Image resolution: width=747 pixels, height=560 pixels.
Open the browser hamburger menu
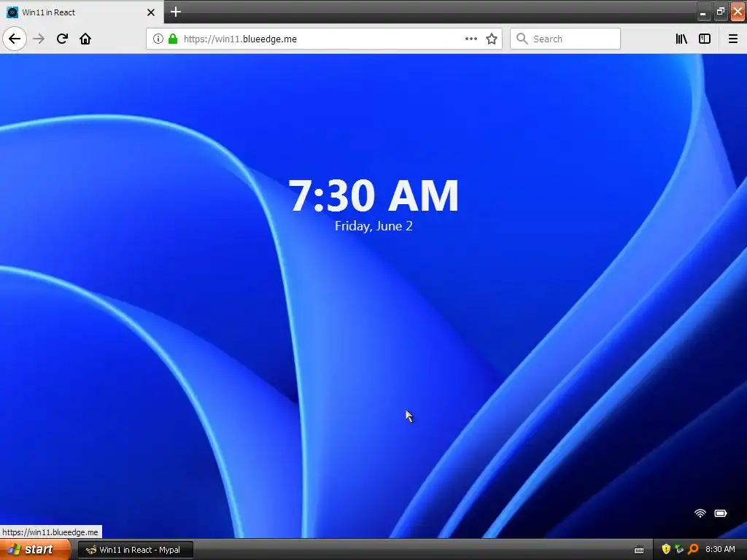(732, 39)
